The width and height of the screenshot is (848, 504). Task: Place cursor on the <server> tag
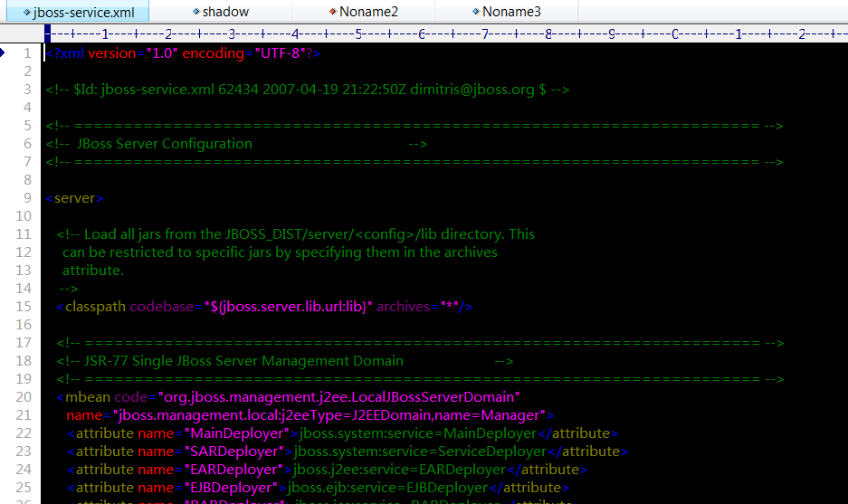pos(74,198)
